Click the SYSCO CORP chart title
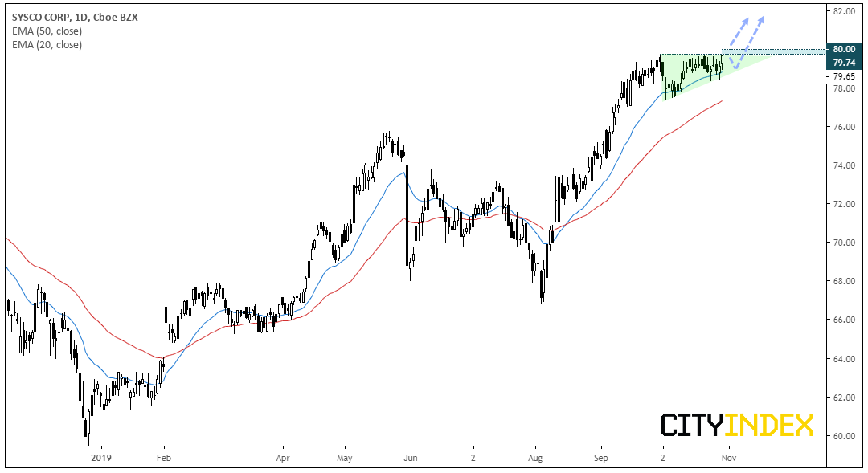The height and width of the screenshot is (473, 868). coord(76,18)
